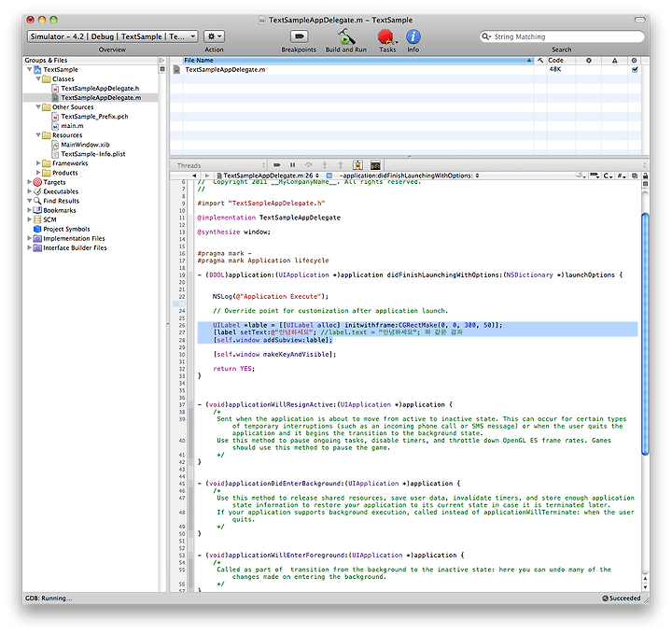The width and height of the screenshot is (672, 634).
Task: Open the search options magnifier menu
Action: point(486,36)
